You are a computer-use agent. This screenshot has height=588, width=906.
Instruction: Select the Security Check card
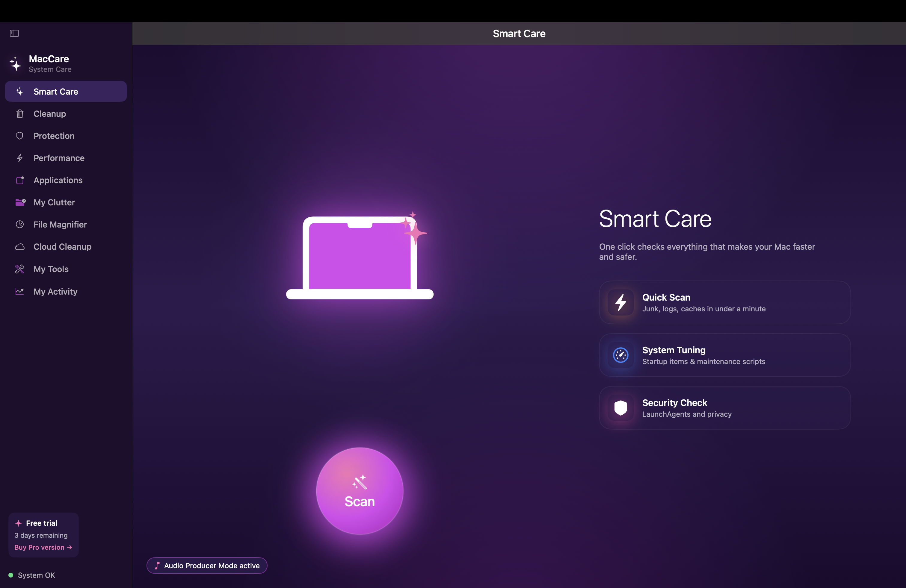pos(725,408)
